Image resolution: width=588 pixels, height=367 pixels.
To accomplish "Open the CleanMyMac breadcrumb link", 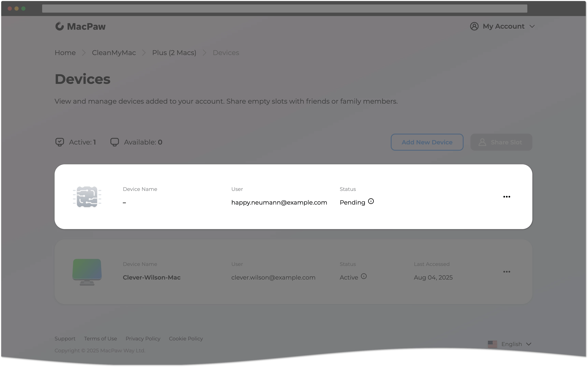I will coord(114,53).
